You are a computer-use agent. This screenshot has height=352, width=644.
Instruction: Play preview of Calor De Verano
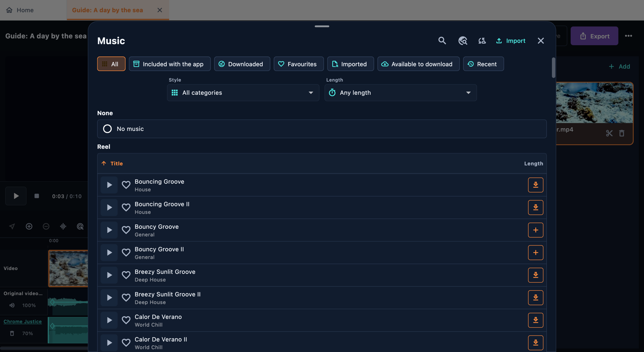pos(109,320)
